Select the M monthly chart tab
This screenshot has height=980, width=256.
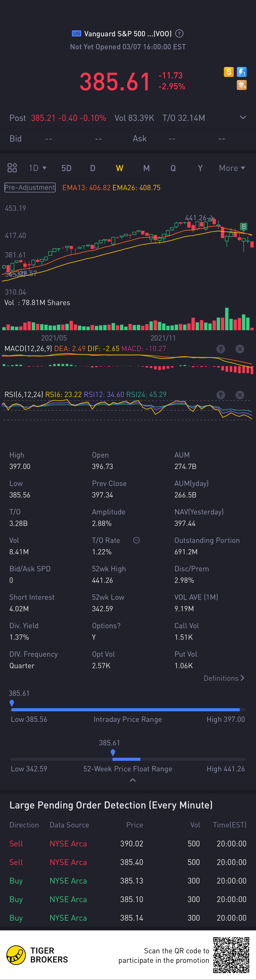tap(147, 168)
